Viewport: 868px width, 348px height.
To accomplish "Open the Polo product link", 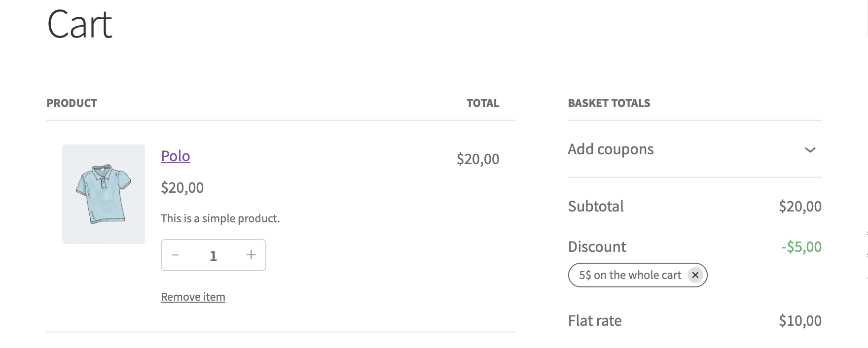I will pos(176,156).
